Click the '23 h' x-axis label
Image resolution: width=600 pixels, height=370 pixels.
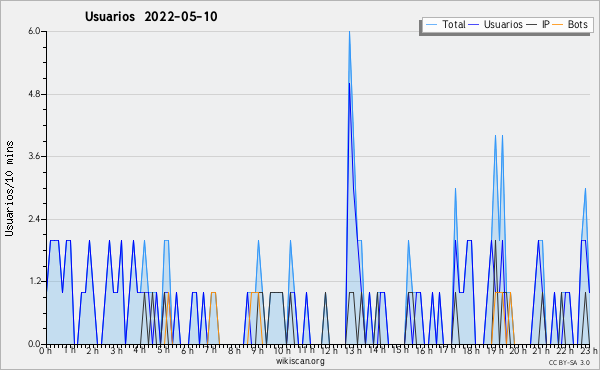(x=589, y=351)
